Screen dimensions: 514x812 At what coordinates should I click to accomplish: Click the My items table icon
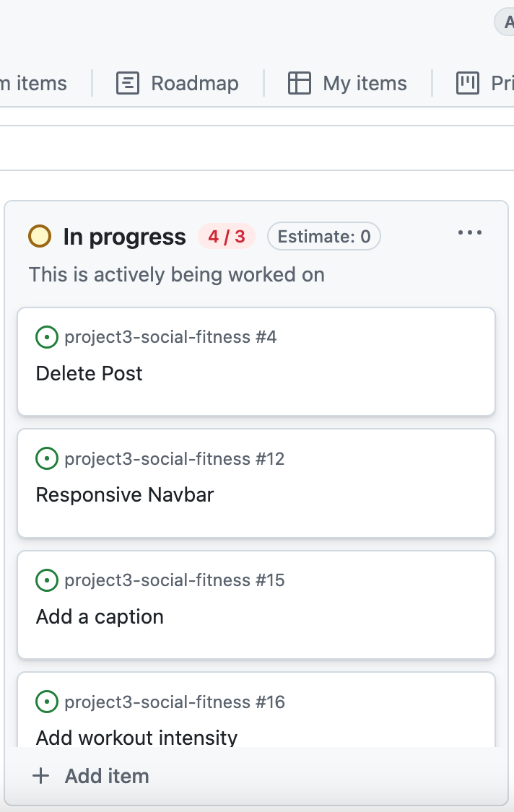click(299, 83)
